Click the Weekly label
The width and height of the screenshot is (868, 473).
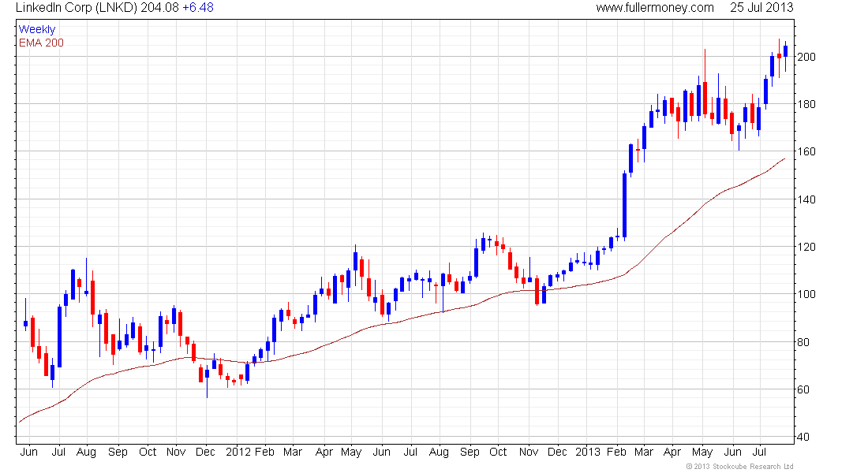(x=37, y=29)
